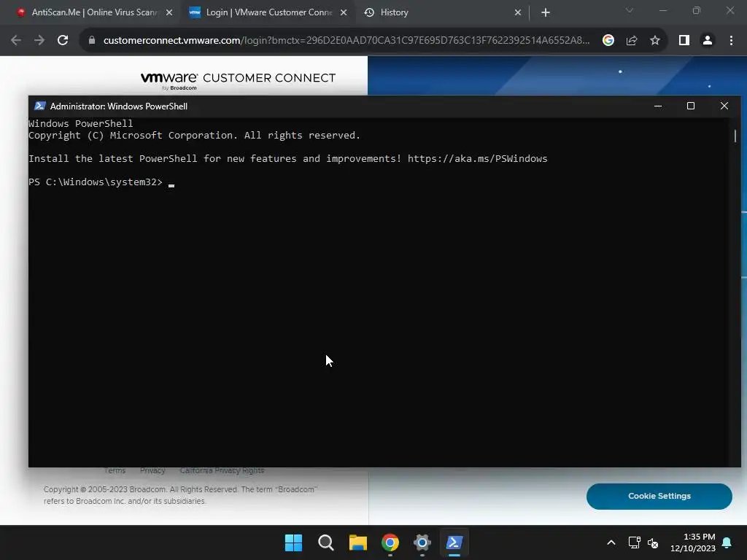Click the padlock site info icon
The image size is (747, 560).
(x=92, y=41)
